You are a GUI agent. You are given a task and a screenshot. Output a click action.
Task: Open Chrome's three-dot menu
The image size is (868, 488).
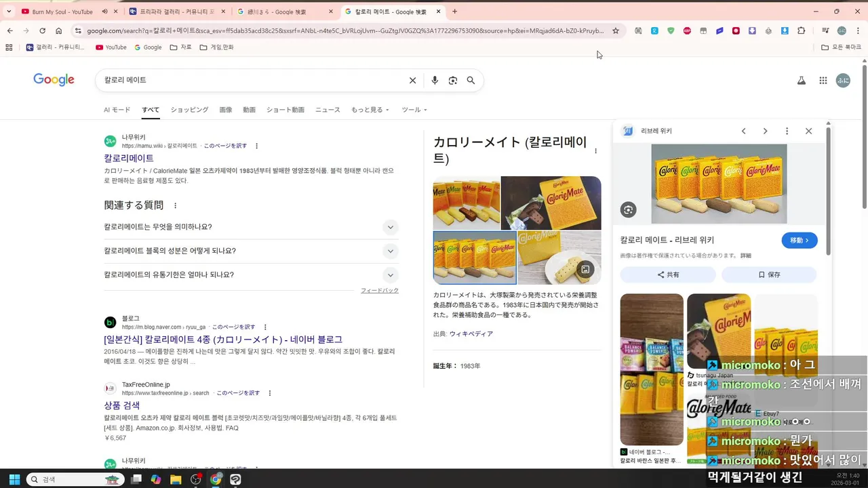tap(858, 30)
